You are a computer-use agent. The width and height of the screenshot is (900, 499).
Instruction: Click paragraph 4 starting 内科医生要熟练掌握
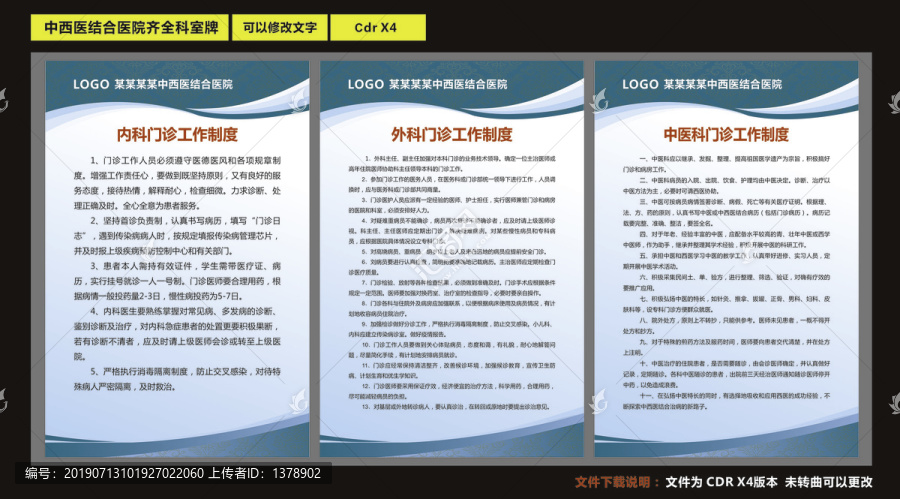click(x=177, y=334)
